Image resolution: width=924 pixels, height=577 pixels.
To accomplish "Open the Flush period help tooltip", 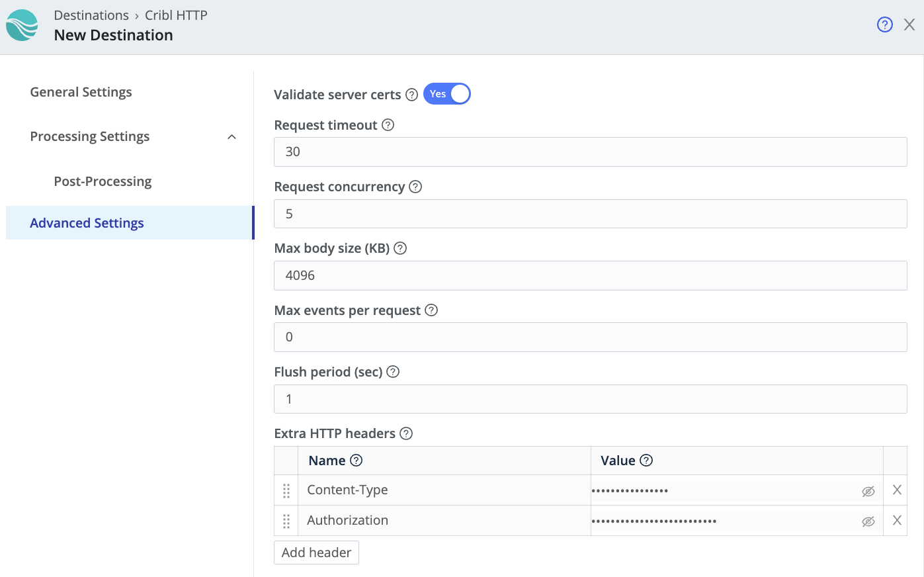I will pyautogui.click(x=392, y=372).
